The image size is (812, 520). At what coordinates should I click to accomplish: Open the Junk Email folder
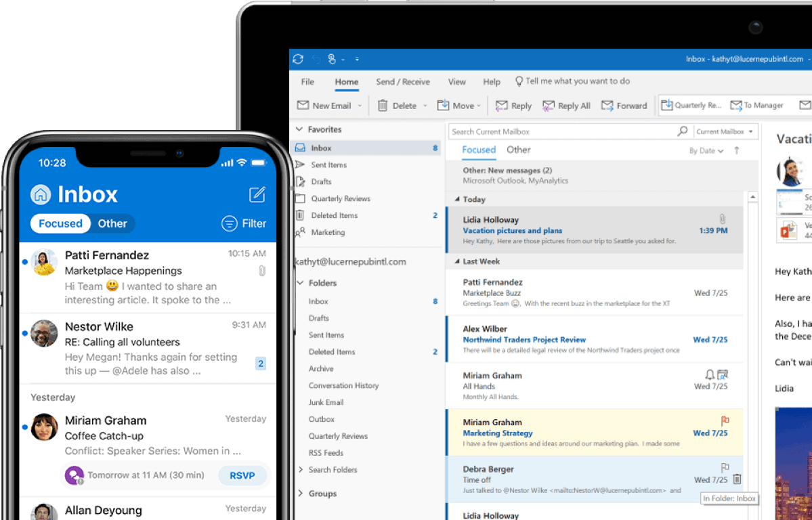[326, 402]
